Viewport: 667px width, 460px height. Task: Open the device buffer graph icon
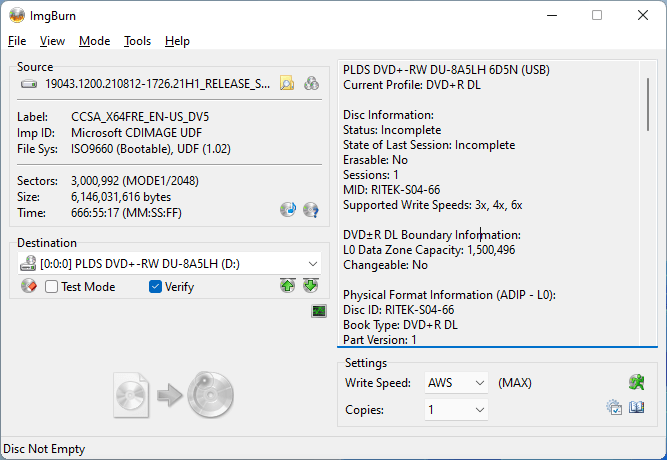click(x=318, y=312)
